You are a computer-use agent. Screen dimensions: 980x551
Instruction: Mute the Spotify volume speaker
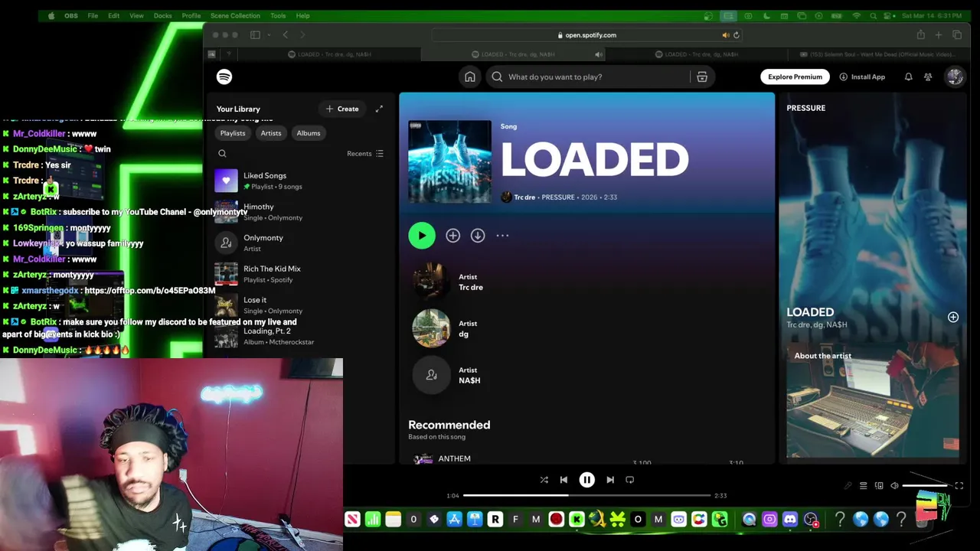pyautogui.click(x=894, y=486)
